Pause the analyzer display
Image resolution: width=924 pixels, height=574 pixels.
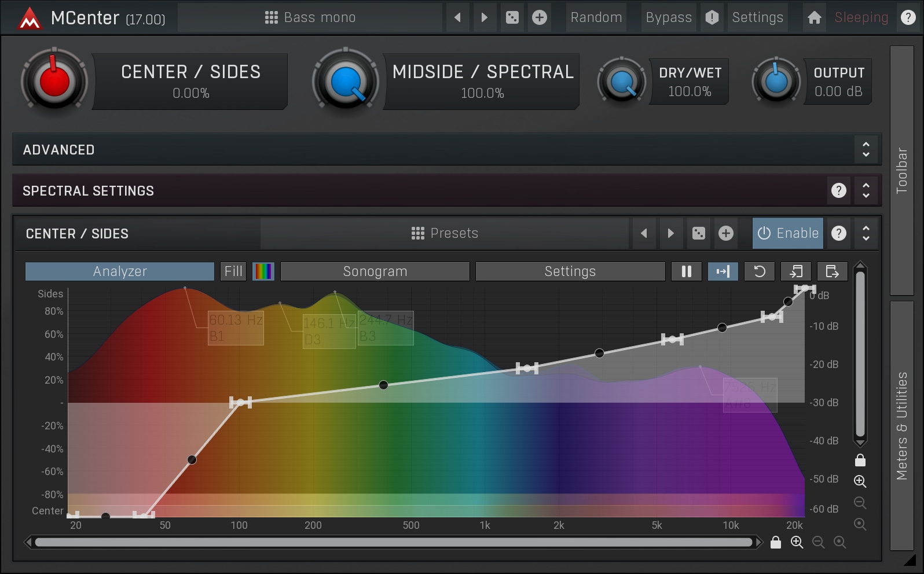click(x=687, y=271)
